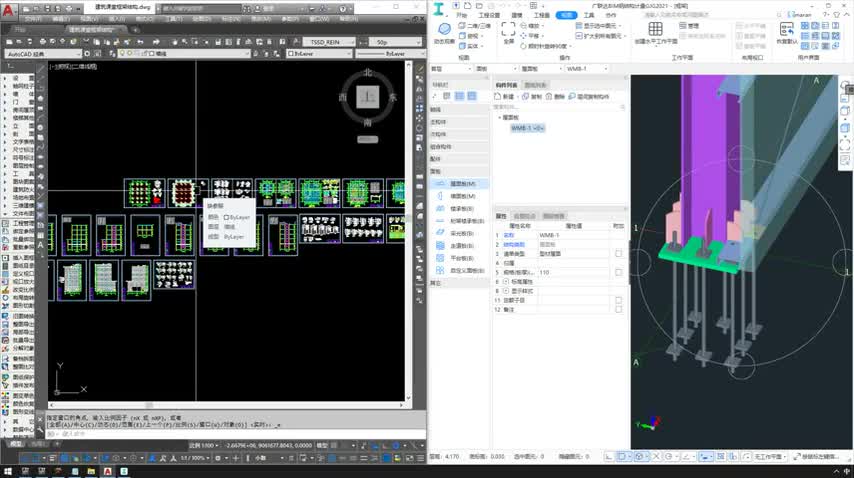Select 屋面板(M) component type icon
The height and width of the screenshot is (478, 854).
pyautogui.click(x=441, y=184)
